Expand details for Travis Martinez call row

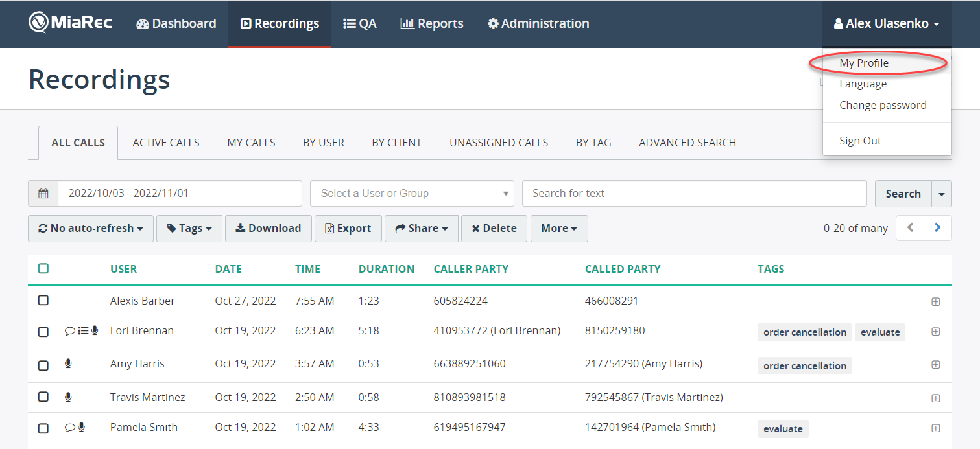pos(935,398)
